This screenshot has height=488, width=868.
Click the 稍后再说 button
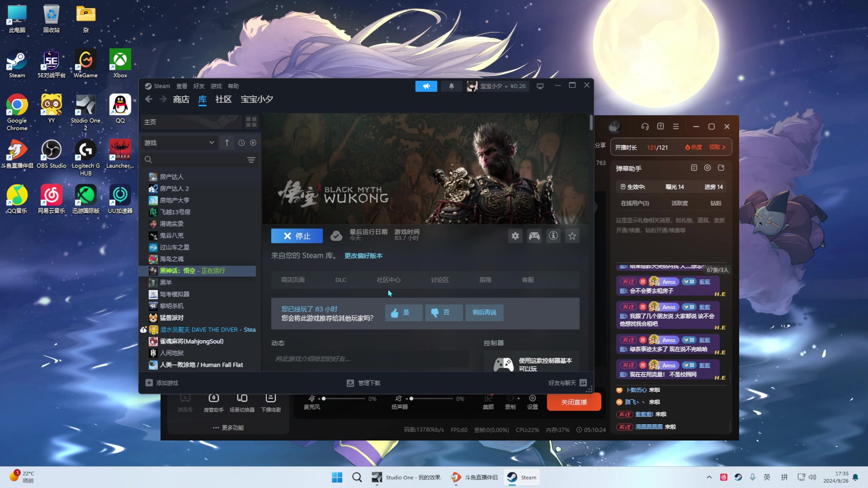485,313
